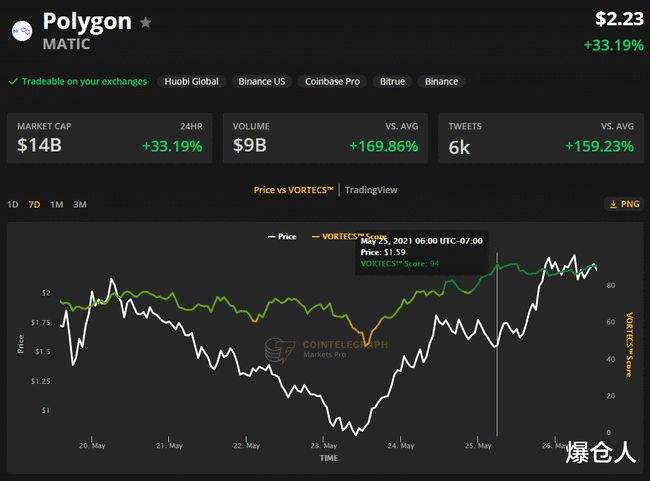Select the Binance exchange chip
The width and height of the screenshot is (650, 481).
tap(441, 81)
